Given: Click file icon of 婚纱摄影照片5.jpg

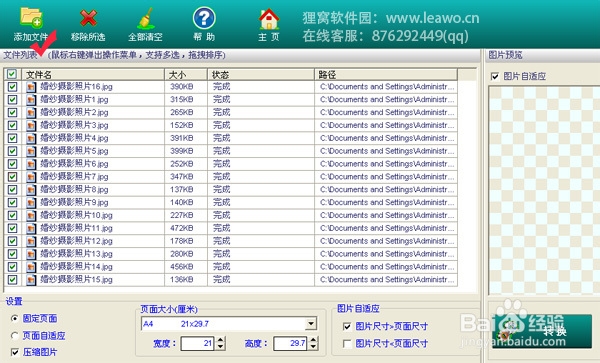Looking at the screenshot, I should (31, 151).
